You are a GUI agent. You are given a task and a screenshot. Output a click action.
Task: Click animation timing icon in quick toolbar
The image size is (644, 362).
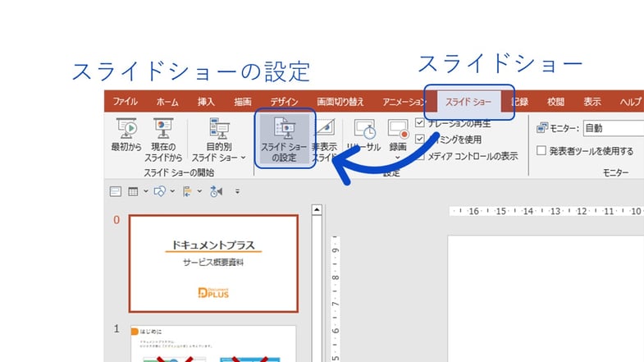[x=216, y=191]
